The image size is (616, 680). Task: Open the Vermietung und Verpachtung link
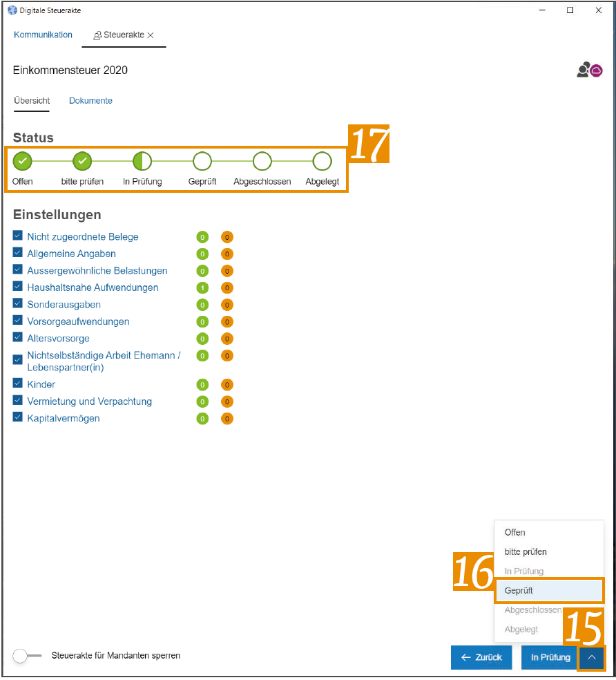point(89,402)
